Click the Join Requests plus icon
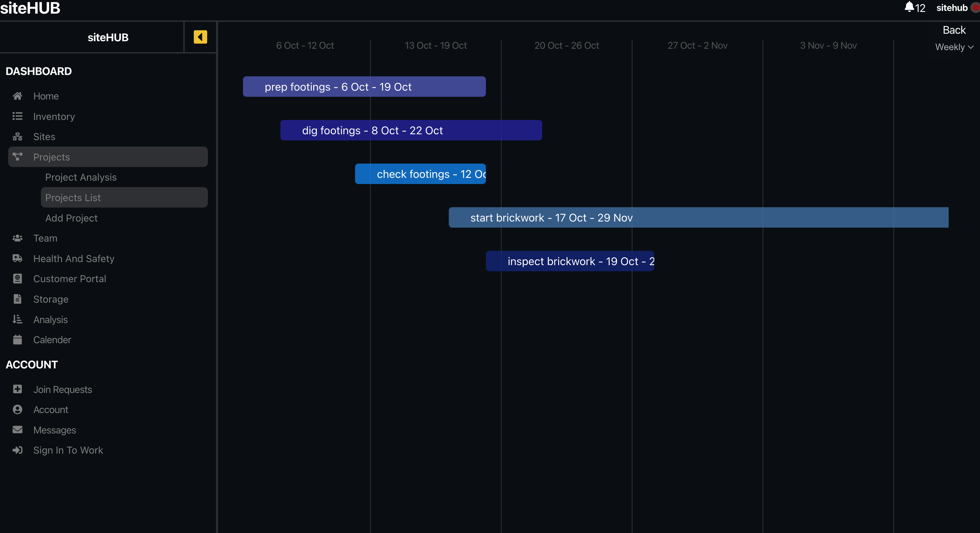The image size is (980, 533). 17,389
